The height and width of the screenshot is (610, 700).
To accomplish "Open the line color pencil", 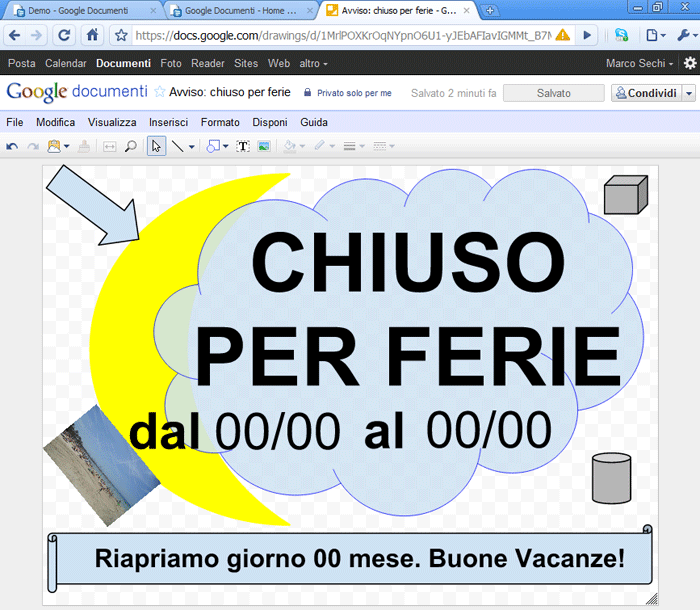I will [x=320, y=146].
